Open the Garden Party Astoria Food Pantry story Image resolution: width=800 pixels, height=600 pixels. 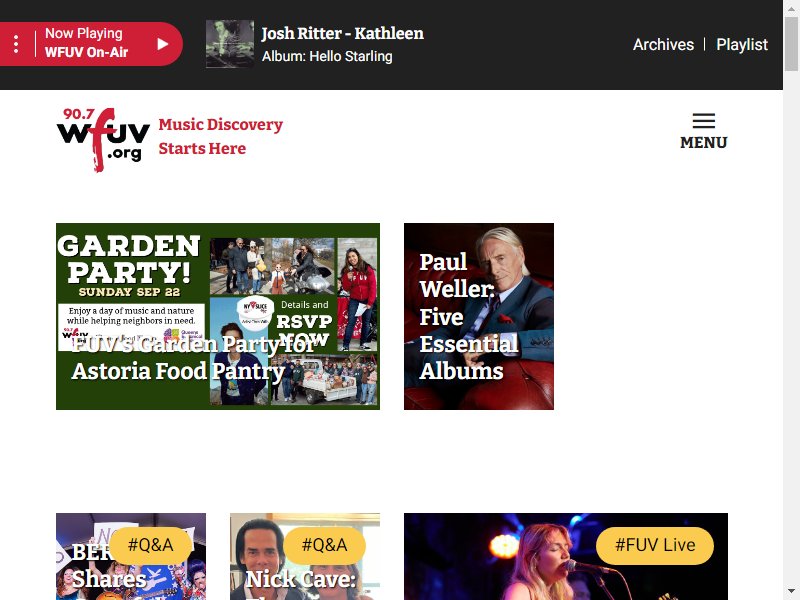tap(218, 316)
